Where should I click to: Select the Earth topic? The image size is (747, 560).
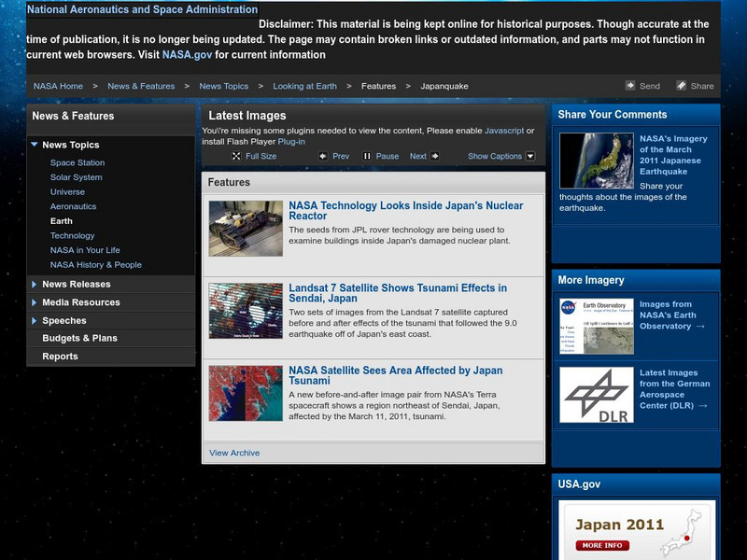tap(62, 221)
